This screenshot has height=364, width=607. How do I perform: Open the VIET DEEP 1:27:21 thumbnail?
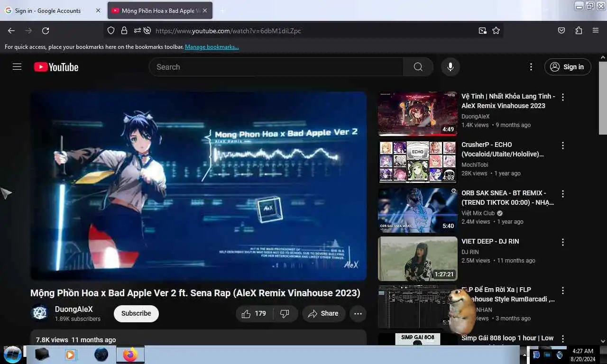tap(418, 259)
